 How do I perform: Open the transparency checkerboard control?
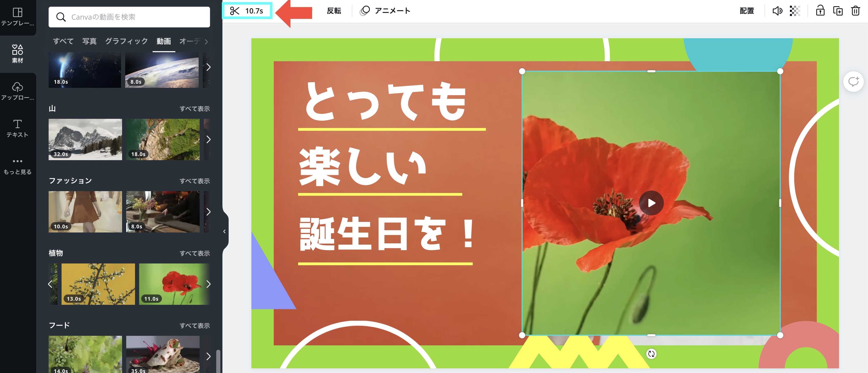(x=795, y=11)
